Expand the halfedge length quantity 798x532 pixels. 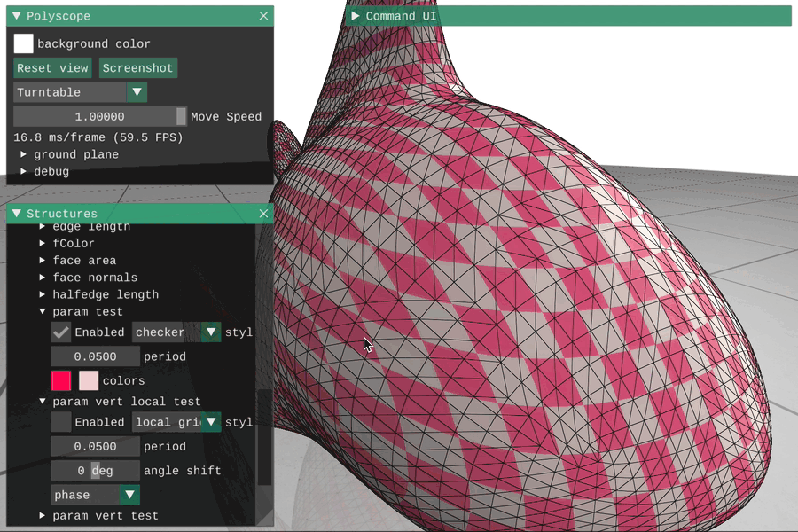click(x=42, y=294)
